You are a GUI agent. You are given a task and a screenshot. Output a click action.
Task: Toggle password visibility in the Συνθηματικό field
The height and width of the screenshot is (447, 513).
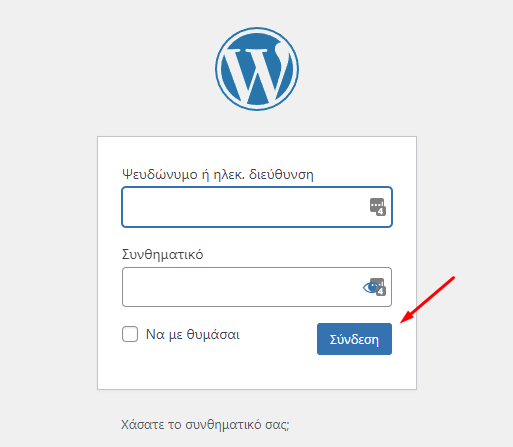(371, 287)
